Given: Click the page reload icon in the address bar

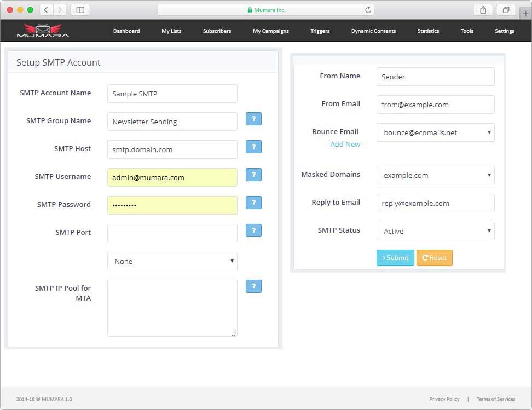Looking at the screenshot, I should click(367, 9).
